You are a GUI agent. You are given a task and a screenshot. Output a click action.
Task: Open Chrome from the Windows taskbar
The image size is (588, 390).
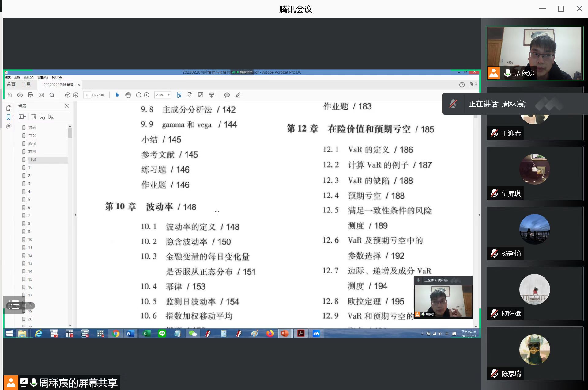(x=116, y=334)
